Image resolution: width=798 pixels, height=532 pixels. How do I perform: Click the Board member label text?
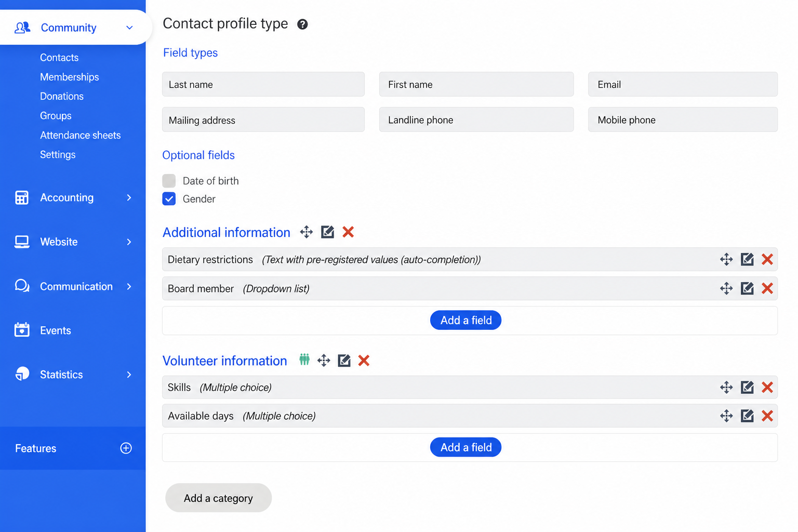201,288
